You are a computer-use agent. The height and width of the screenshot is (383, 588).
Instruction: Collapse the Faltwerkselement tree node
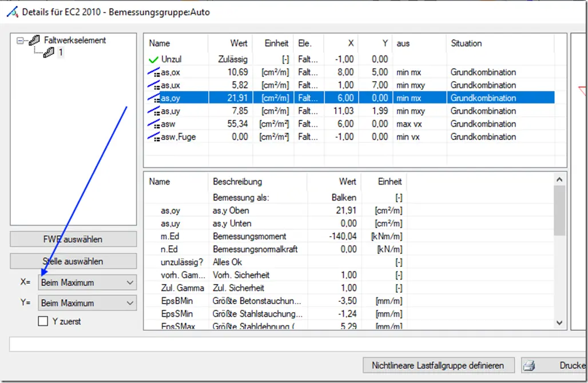click(20, 41)
